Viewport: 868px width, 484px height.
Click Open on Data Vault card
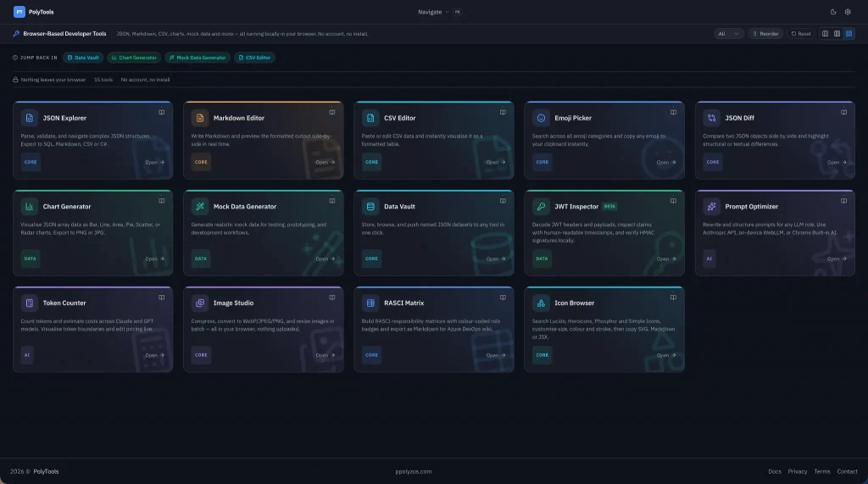pos(495,259)
